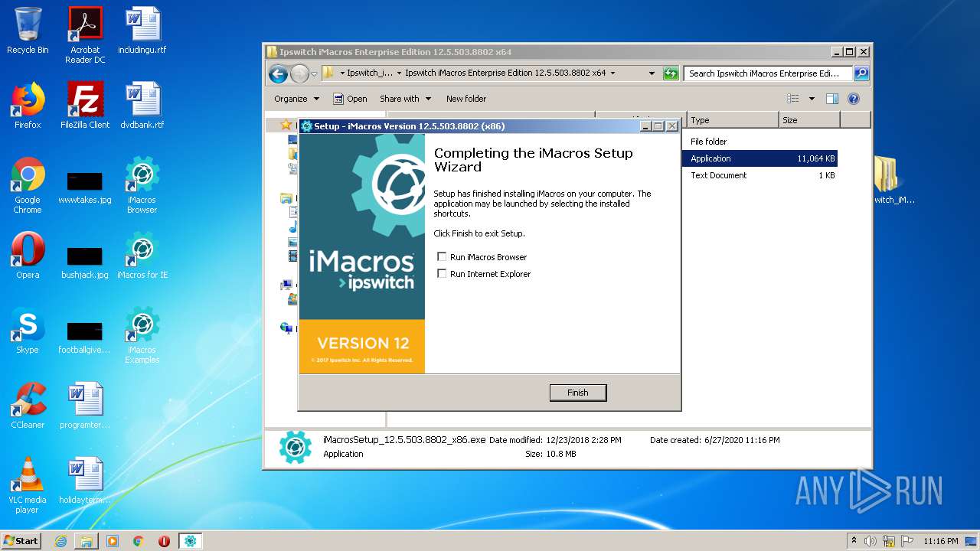
Task: Open the Share with menu
Action: pos(406,99)
